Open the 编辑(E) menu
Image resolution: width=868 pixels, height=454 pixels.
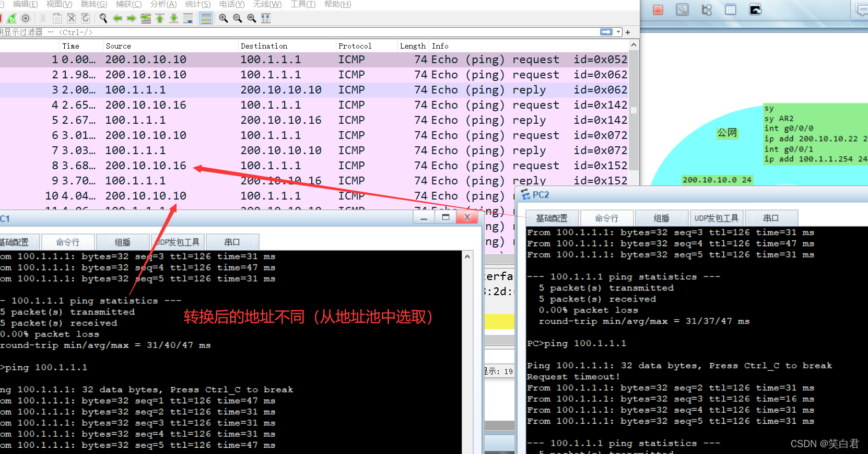coord(25,4)
